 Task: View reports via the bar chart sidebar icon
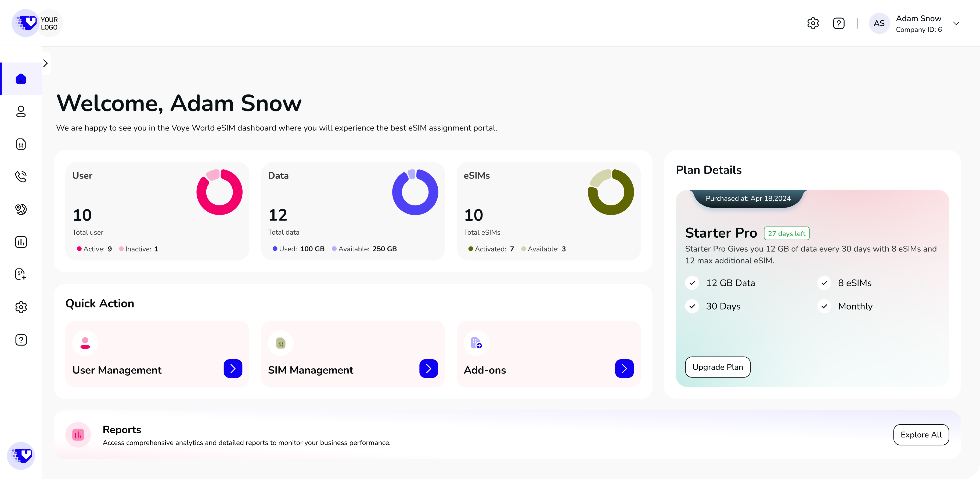(x=21, y=242)
